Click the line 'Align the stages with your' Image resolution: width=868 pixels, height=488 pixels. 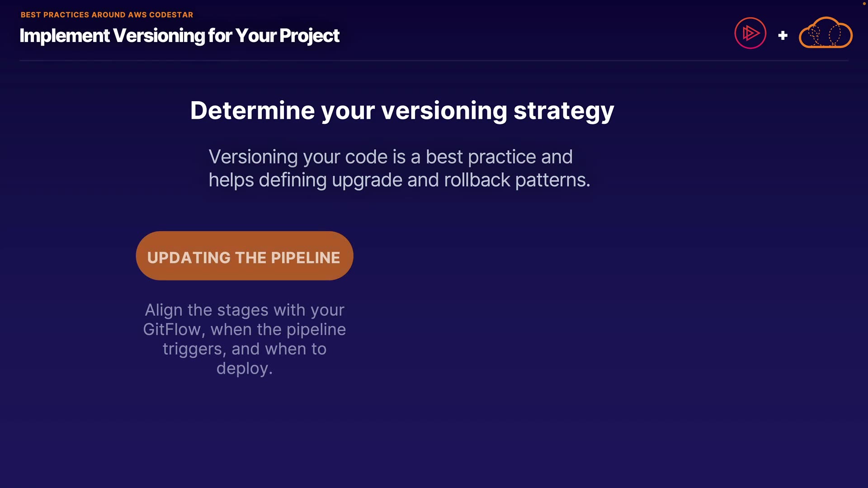[x=245, y=310]
